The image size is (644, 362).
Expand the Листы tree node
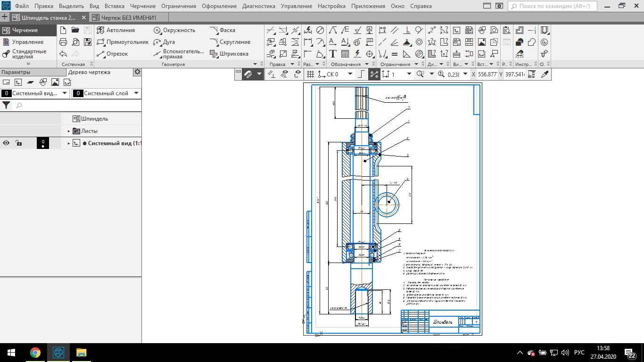click(69, 131)
